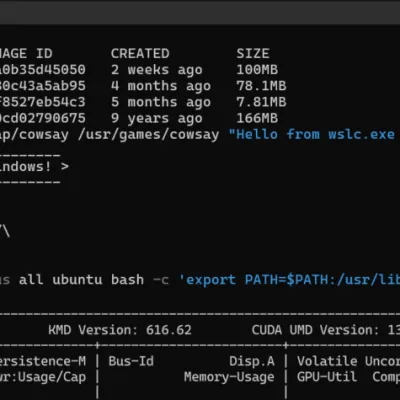Click the image ID ending in 0b35d45050
400x400 pixels.
43,70
